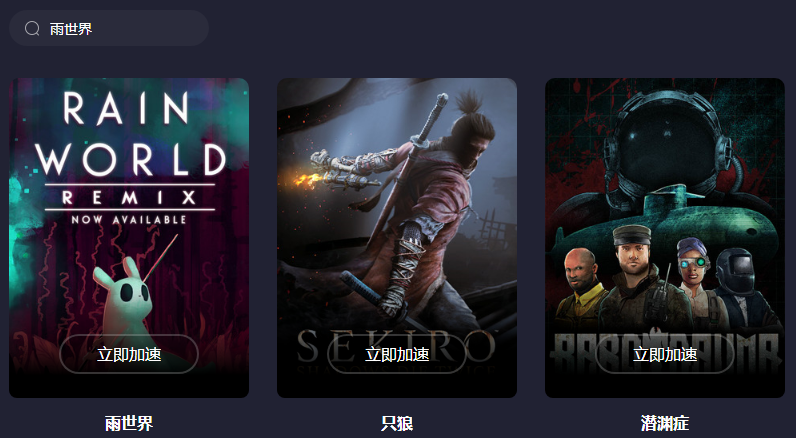Click the REMIX banner text on the cover
796x438 pixels.
[129, 197]
